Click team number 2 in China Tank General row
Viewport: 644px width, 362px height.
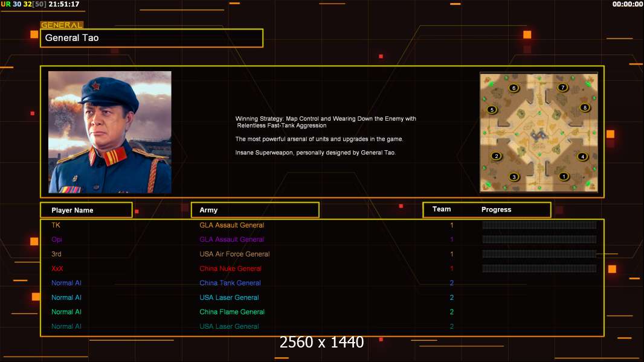[x=452, y=283]
